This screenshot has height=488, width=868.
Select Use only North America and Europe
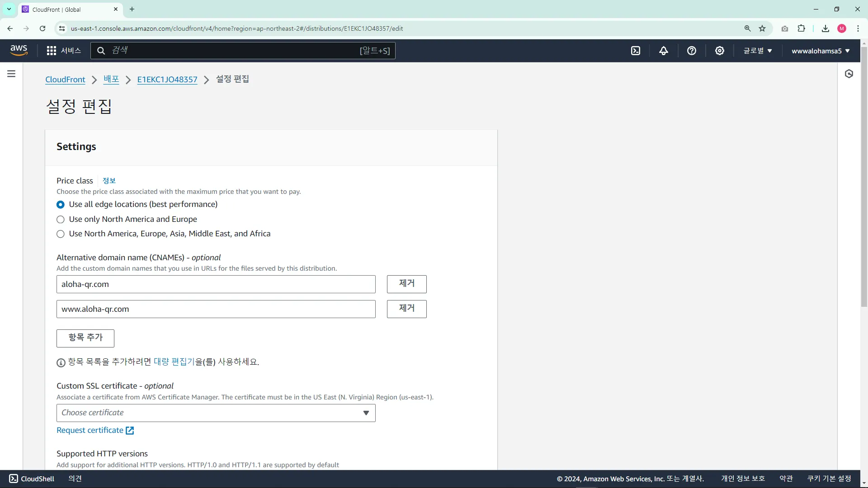(61, 220)
